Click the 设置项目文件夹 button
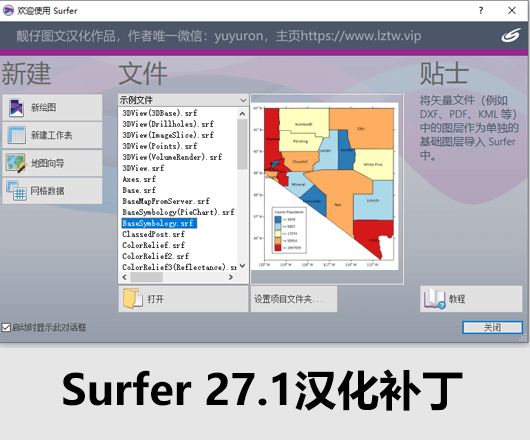Image resolution: width=530 pixels, height=440 pixels. (293, 299)
